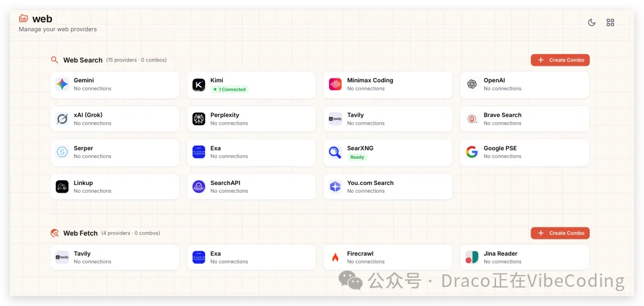Viewport: 644px width, 306px height.
Task: Click '15 providers · 0 combos' text
Action: click(x=137, y=60)
